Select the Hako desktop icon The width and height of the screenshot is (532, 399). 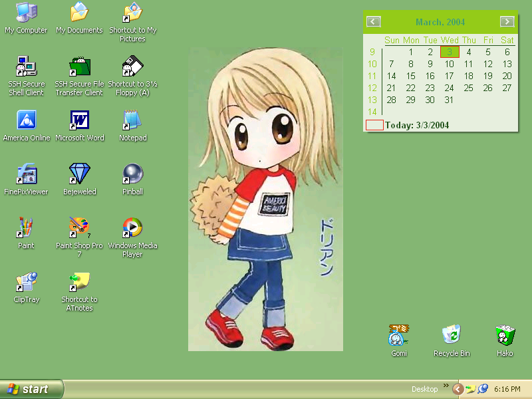[505, 335]
